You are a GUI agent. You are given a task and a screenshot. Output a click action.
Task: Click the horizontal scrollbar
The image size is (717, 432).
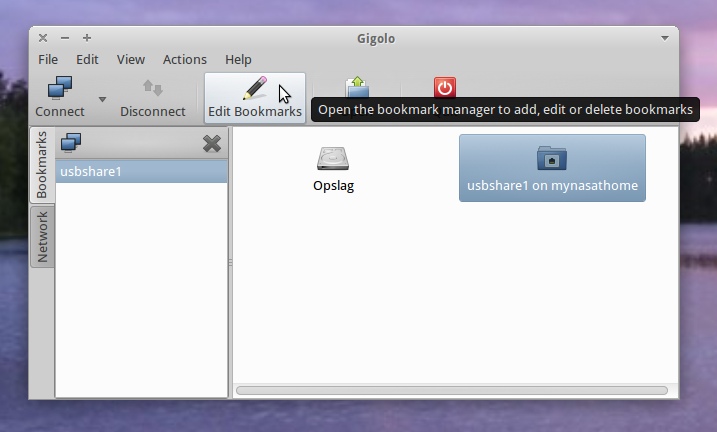(452, 390)
